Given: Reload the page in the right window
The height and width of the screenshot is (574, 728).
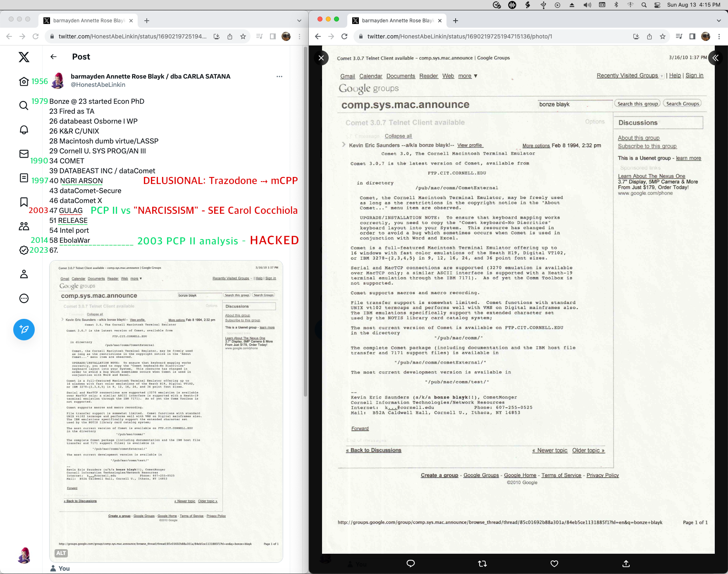Looking at the screenshot, I should click(x=344, y=36).
